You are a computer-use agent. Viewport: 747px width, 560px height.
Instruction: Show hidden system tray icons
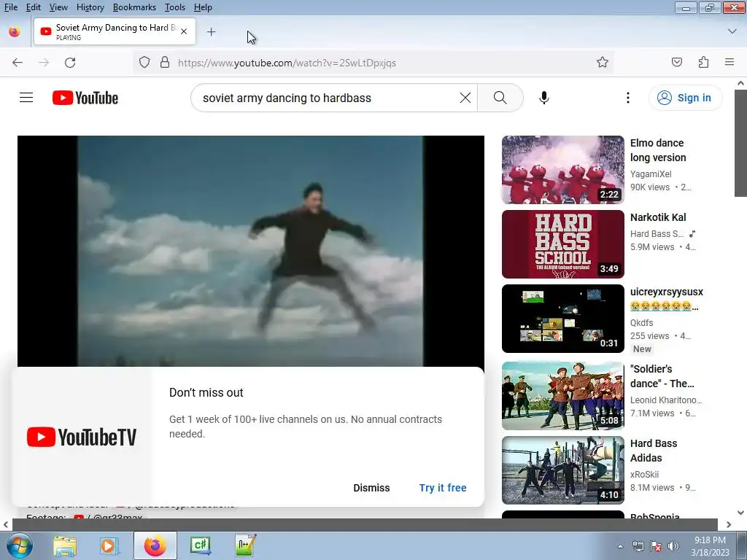[x=620, y=546]
